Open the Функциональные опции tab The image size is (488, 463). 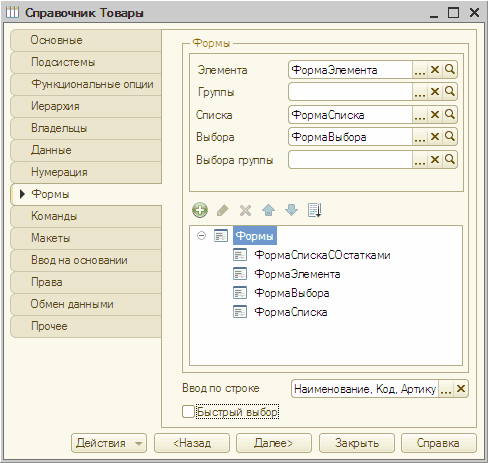86,84
